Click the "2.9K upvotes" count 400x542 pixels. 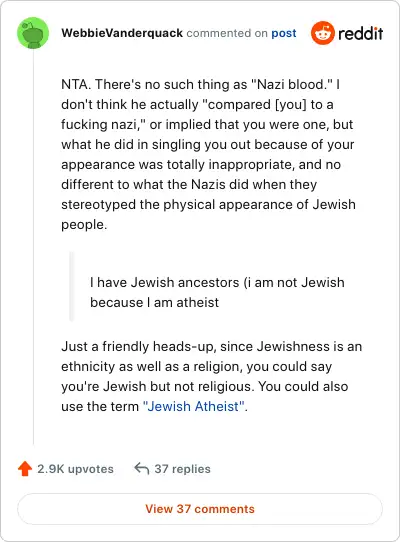pyautogui.click(x=75, y=469)
